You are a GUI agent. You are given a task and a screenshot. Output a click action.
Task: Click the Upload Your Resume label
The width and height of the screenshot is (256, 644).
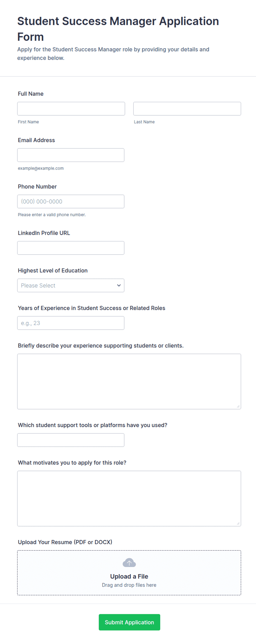(65, 542)
